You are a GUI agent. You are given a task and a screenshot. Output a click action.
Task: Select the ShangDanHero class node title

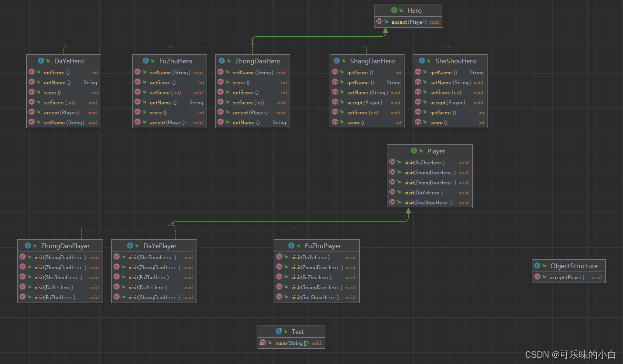tap(373, 61)
